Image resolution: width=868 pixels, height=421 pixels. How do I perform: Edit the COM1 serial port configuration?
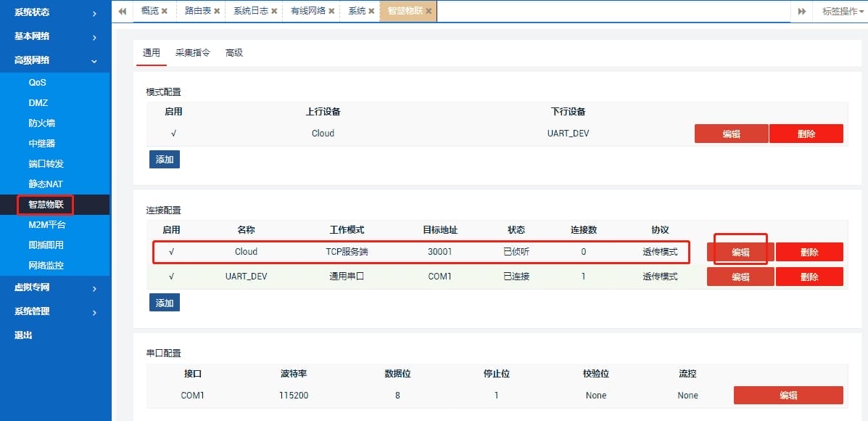point(788,395)
